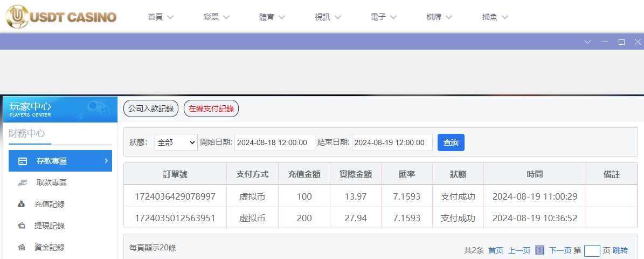Click the recharge records money bag icon
The width and height of the screenshot is (644, 259).
coord(22,204)
